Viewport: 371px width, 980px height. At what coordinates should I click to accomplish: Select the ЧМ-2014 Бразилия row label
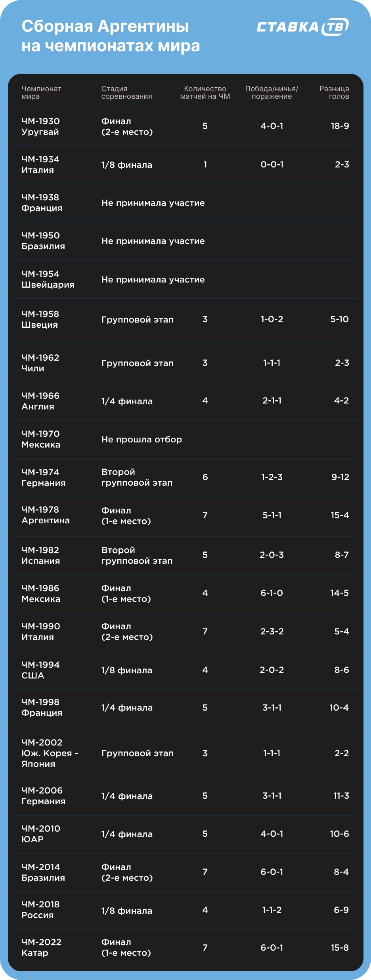pos(43,872)
